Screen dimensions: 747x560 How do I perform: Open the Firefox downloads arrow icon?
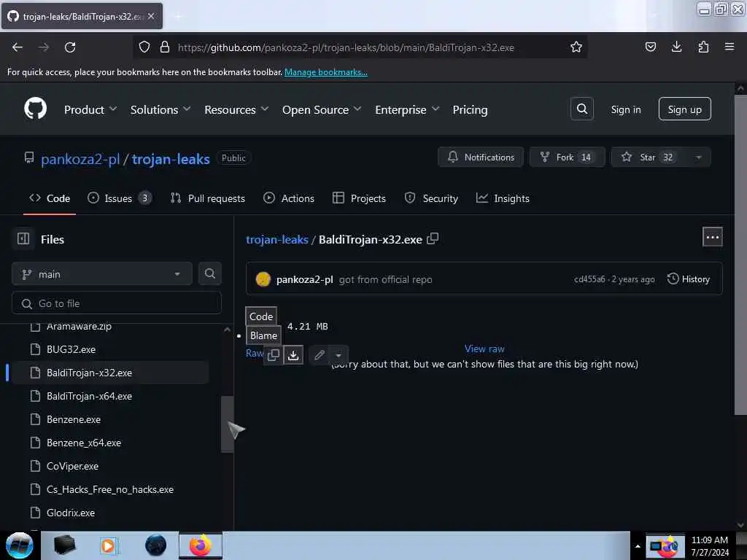coord(676,47)
